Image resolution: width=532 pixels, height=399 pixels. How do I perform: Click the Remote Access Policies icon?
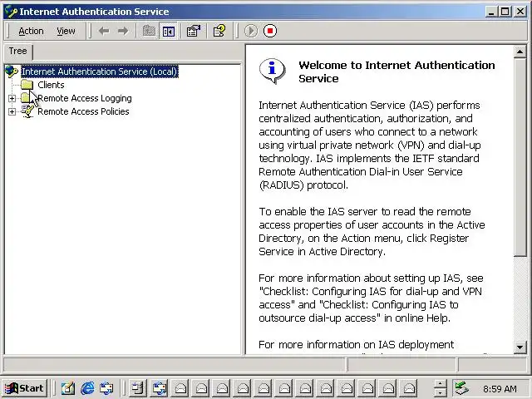point(27,111)
